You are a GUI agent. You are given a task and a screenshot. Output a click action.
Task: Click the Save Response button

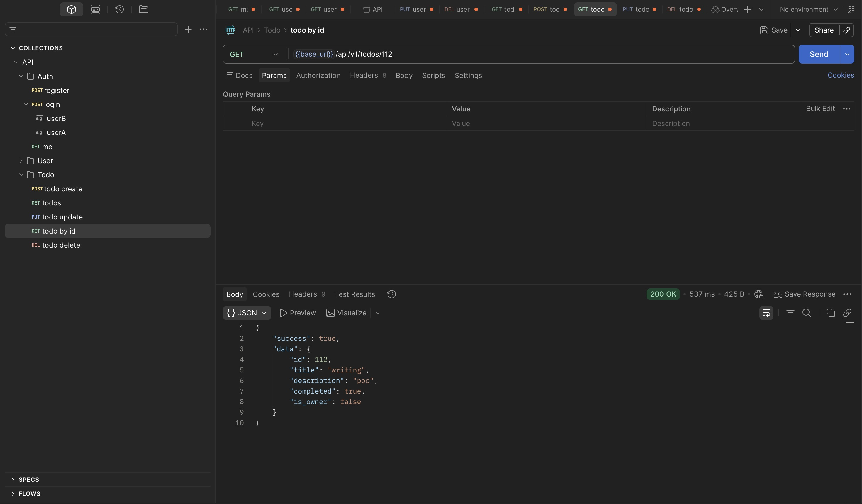pyautogui.click(x=805, y=294)
